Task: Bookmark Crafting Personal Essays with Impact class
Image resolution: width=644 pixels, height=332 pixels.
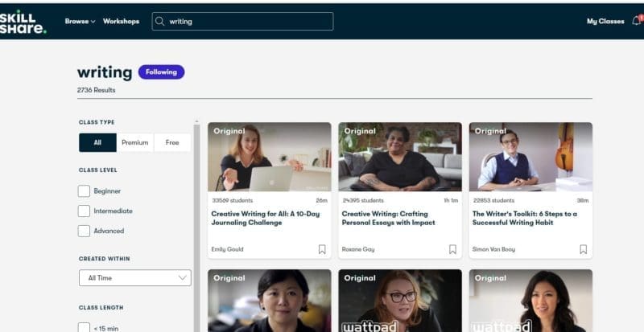Action: coord(452,249)
